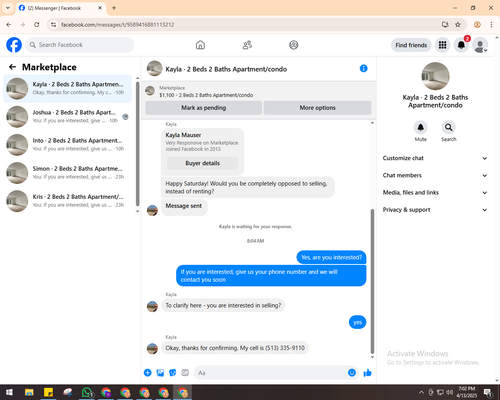Image resolution: width=500 pixels, height=400 pixels.
Task: Click volume icon in system tray
Action: (x=450, y=392)
